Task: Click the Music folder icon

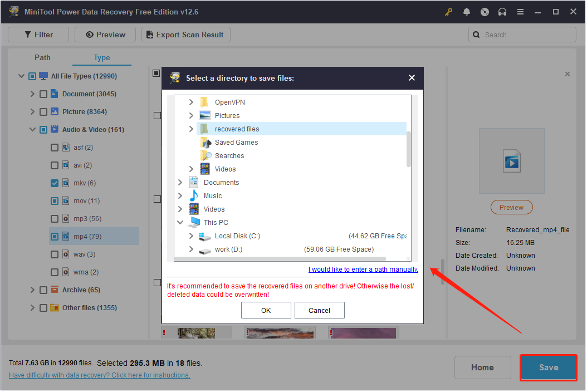Action: (x=194, y=196)
